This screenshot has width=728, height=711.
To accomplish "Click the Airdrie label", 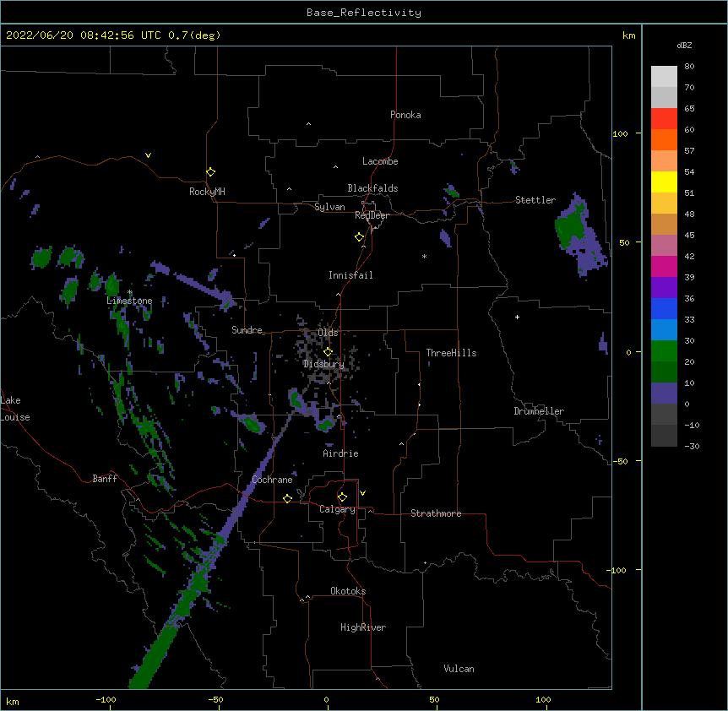I will coord(341,453).
